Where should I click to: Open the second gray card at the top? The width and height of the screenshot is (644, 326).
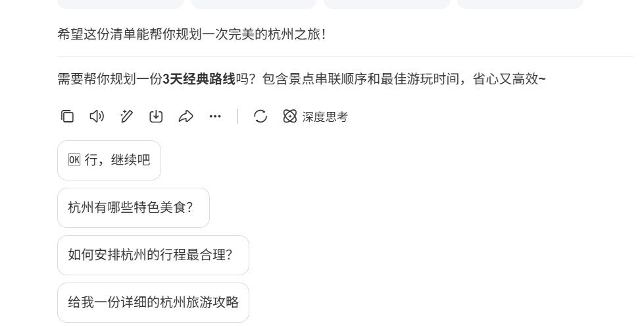(254, 4)
